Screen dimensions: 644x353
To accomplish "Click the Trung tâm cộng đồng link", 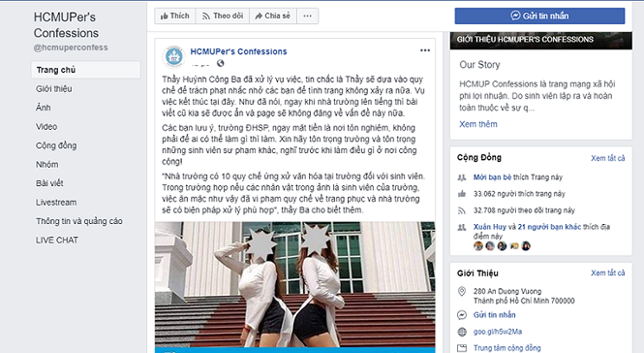I will (x=506, y=348).
